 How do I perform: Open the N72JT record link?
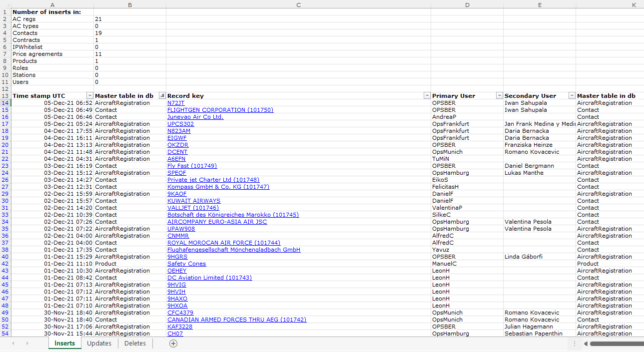[176, 103]
